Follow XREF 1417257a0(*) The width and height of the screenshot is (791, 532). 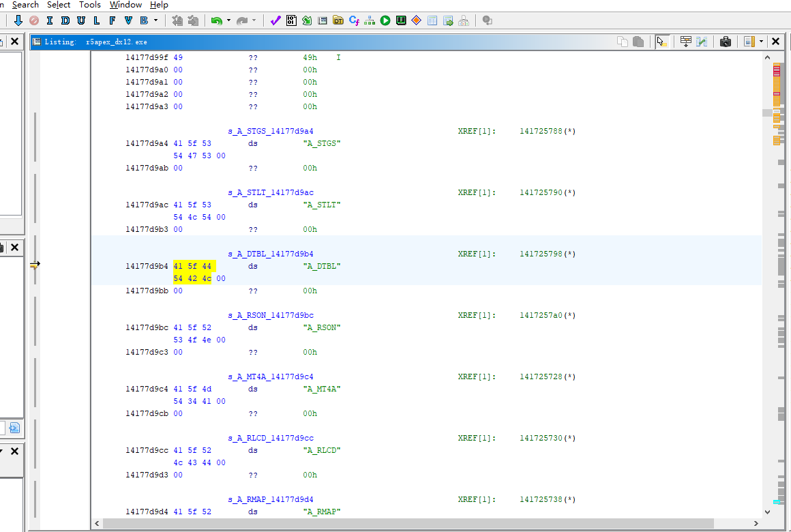pos(548,316)
